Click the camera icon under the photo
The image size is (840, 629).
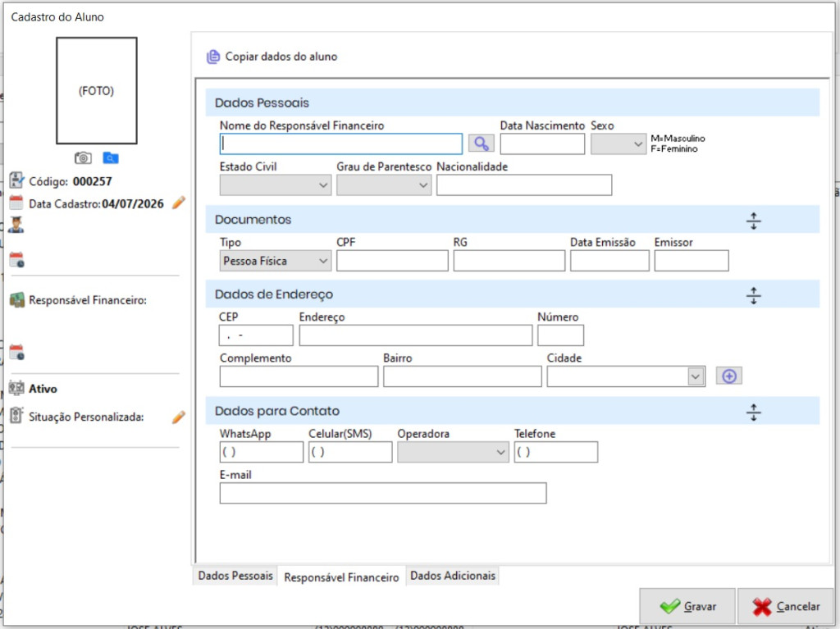(83, 158)
